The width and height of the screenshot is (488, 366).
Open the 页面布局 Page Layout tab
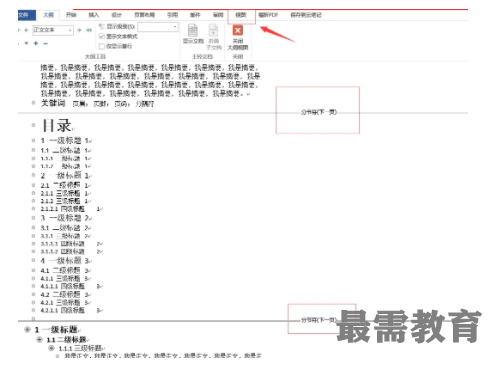pos(144,15)
